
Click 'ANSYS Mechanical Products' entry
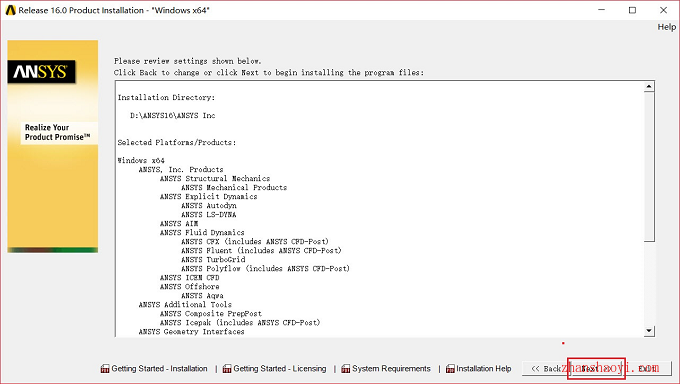click(234, 187)
